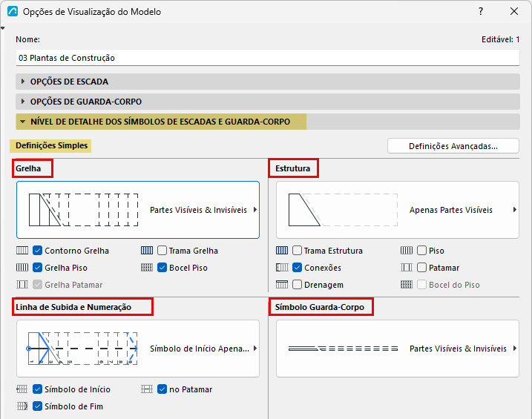The height and width of the screenshot is (419, 532).
Task: Click the Grelha Patamar icon
Action: (22, 285)
